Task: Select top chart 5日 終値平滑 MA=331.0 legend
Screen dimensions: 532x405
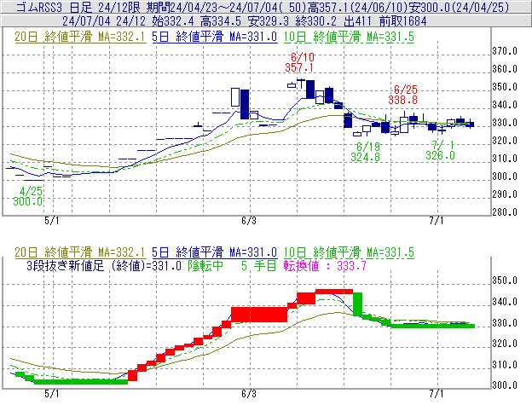Action: pyautogui.click(x=215, y=37)
